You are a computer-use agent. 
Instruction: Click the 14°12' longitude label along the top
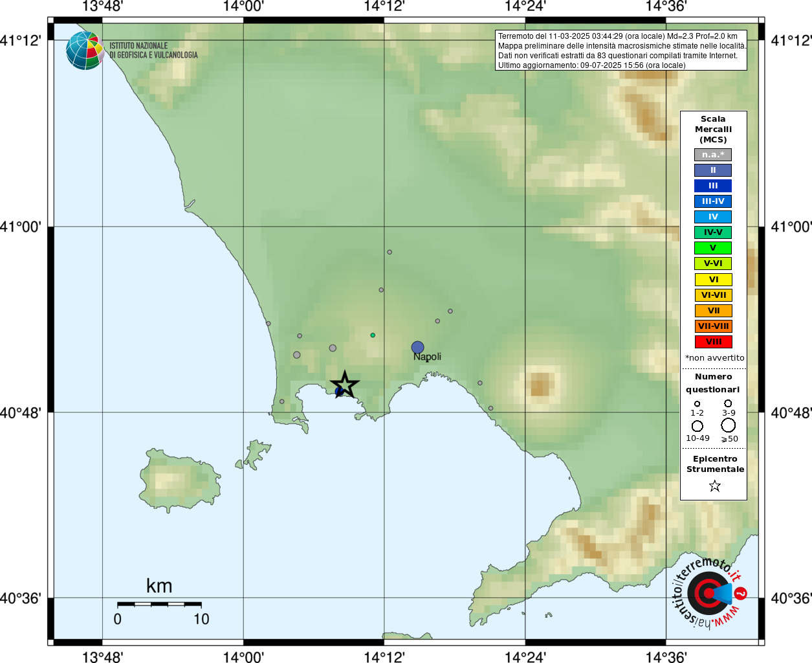tap(384, 7)
